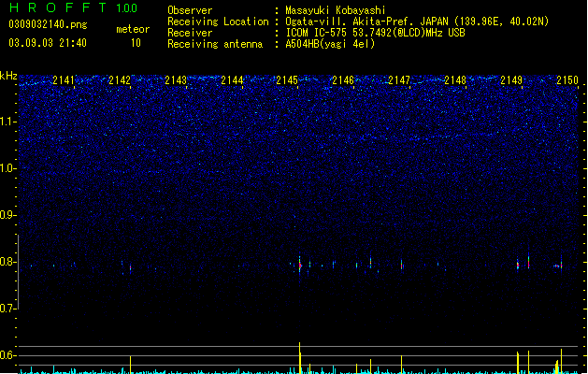Screen dimensions: 588x374
Task: Click the 2148 time axis label
Action: click(455, 80)
